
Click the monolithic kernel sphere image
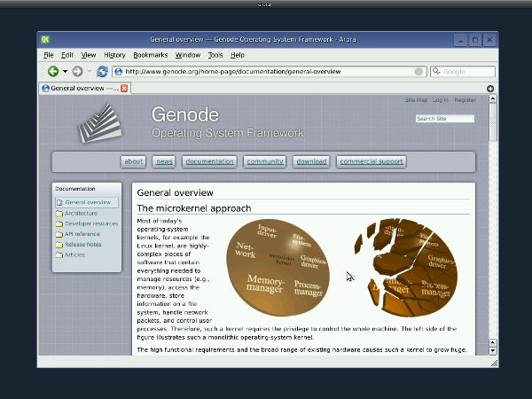(x=278, y=268)
